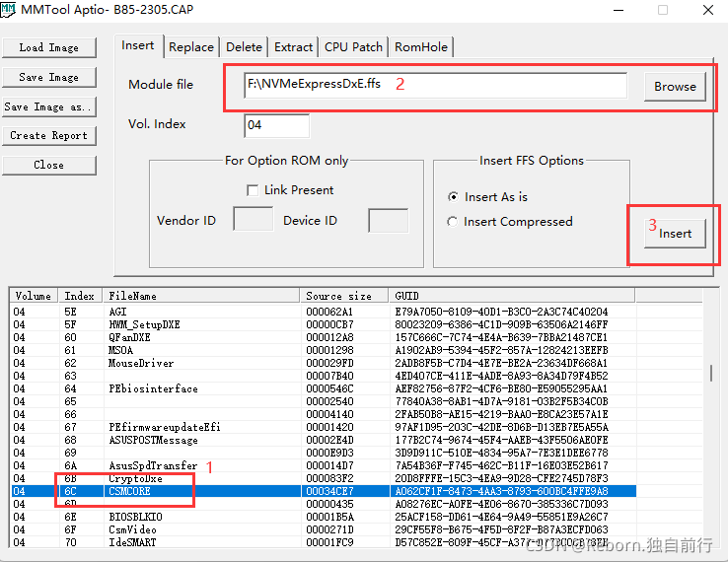The width and height of the screenshot is (728, 562).
Task: Click source size 00000435 cell
Action: click(x=329, y=504)
